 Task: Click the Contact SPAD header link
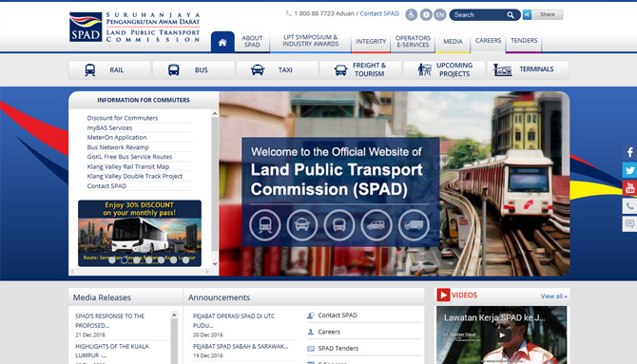[379, 13]
